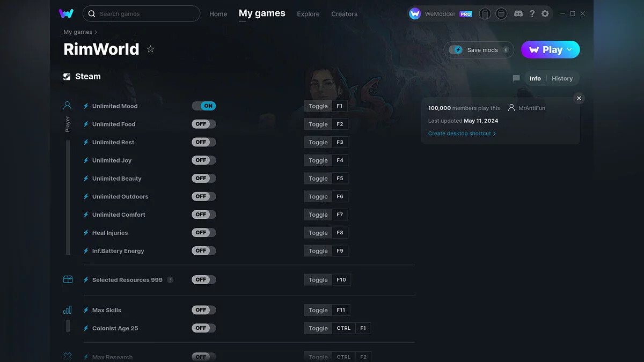Enable Selected Resources 999 toggle
This screenshot has height=362, width=644.
204,280
